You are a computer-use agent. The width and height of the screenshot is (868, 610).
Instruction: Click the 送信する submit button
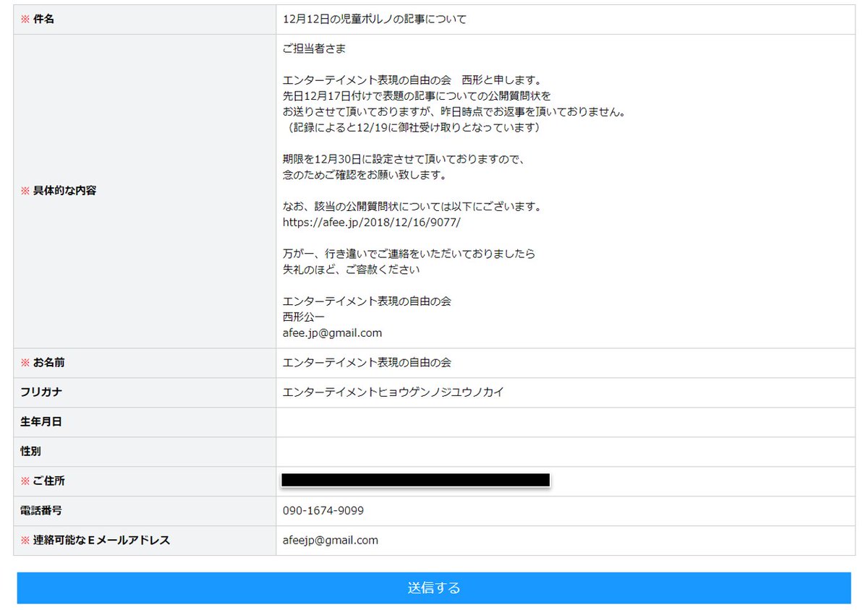433,588
